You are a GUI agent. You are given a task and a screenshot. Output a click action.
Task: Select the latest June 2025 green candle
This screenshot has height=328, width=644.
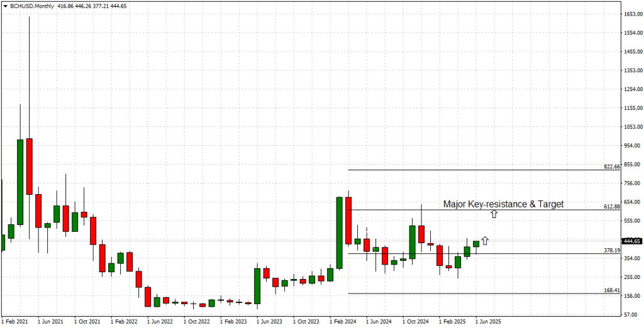tap(476, 244)
